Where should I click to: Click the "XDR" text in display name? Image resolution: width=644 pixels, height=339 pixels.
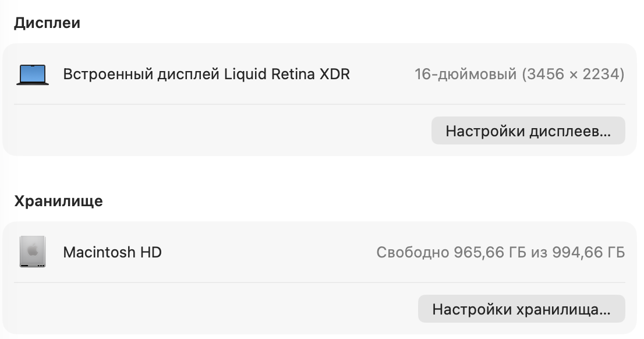pyautogui.click(x=334, y=75)
